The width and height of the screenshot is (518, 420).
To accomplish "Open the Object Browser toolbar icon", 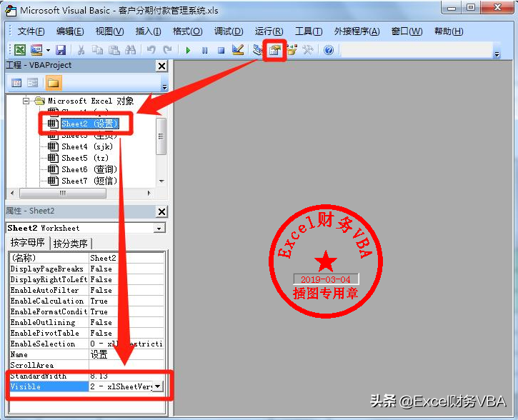I will (292, 50).
